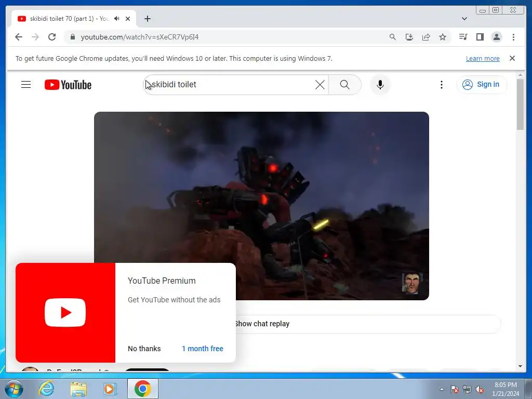Expand the tab search chevron
The image size is (532, 399).
coord(464,19)
